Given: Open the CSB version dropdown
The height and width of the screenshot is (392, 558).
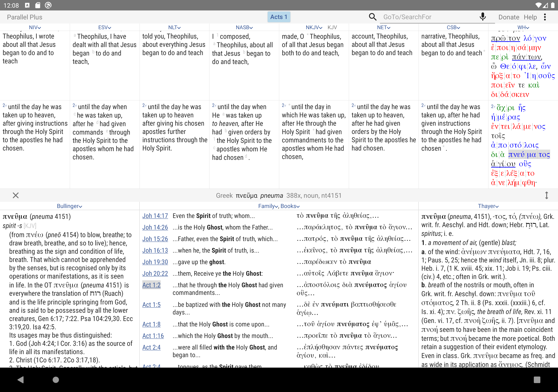Looking at the screenshot, I should [453, 27].
